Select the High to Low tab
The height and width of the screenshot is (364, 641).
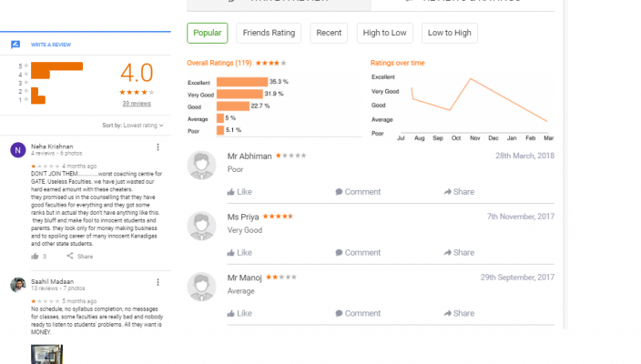[x=384, y=33]
